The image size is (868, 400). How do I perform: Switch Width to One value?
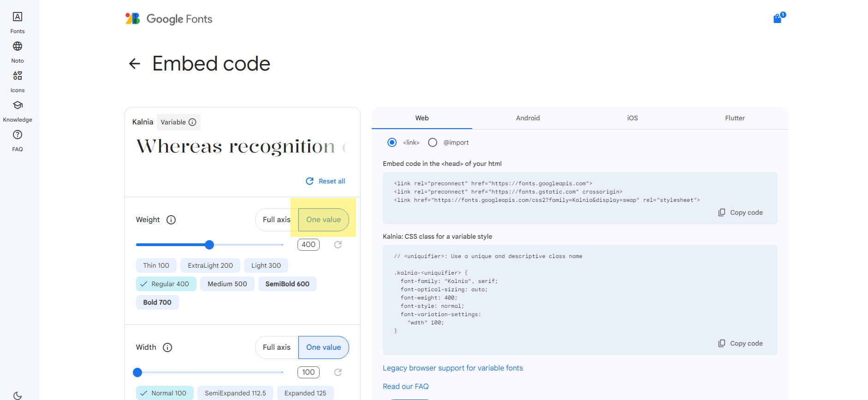324,347
